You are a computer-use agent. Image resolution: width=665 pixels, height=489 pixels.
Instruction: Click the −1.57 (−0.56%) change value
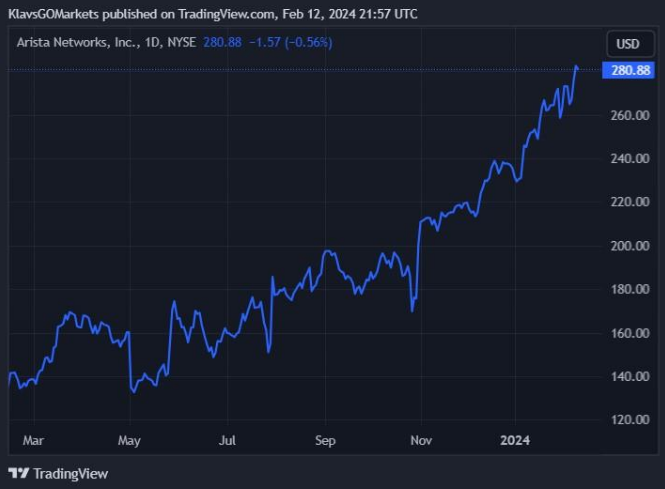click(x=291, y=42)
